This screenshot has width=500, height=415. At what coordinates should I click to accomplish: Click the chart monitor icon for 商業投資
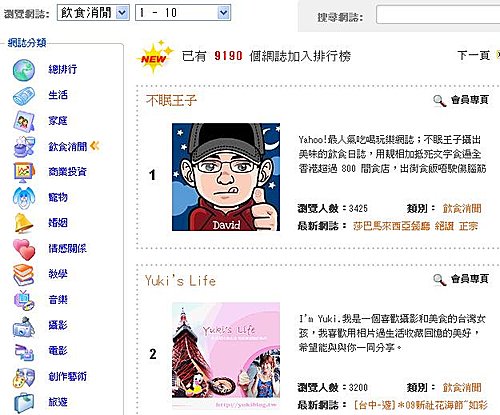click(24, 172)
